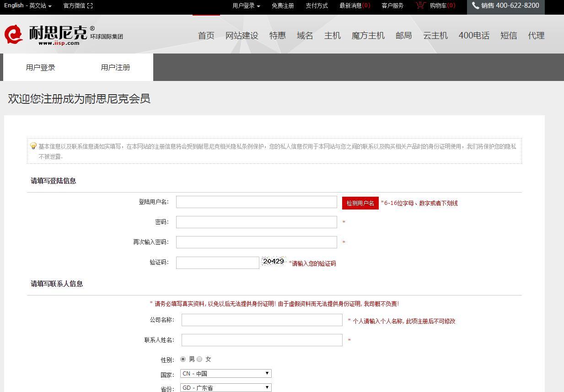The image size is (564, 392).
Task: Click the lightbulb tip icon
Action: coord(33,146)
